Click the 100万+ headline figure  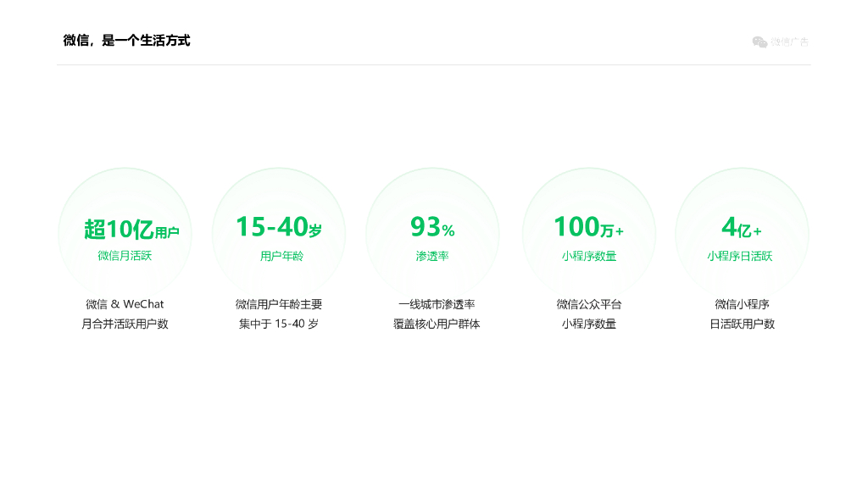pyautogui.click(x=588, y=227)
